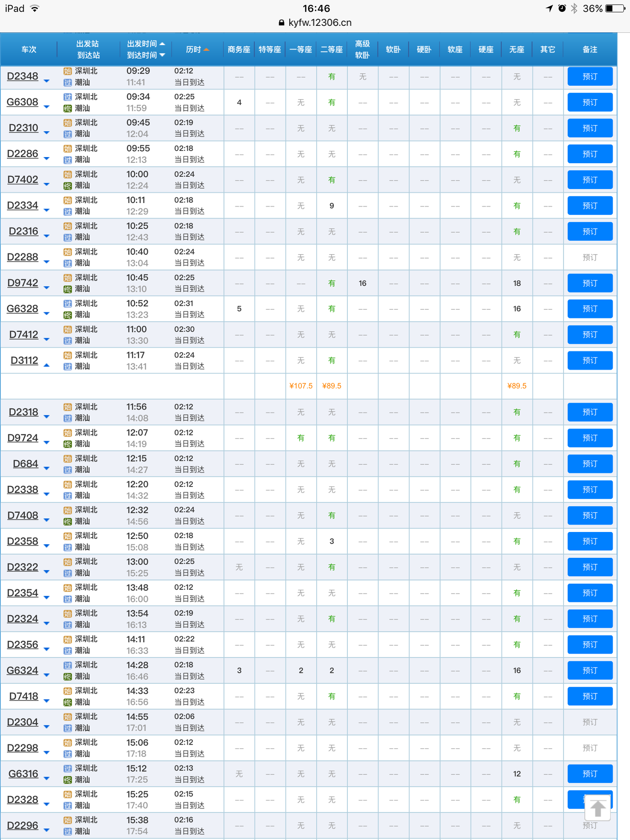
Task: Tap the terminal icon of D9724 arrival
Action: (x=67, y=444)
